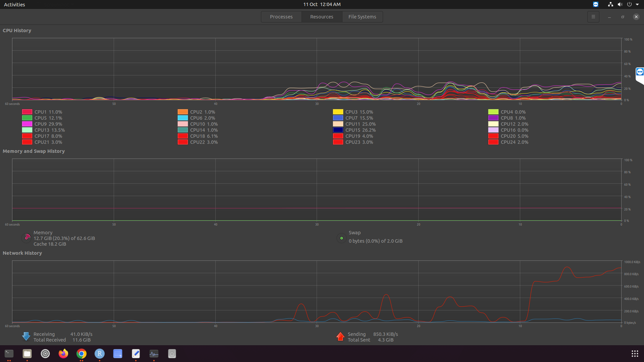
Task: Pick a color for CPU9 swatch
Action: (27, 124)
